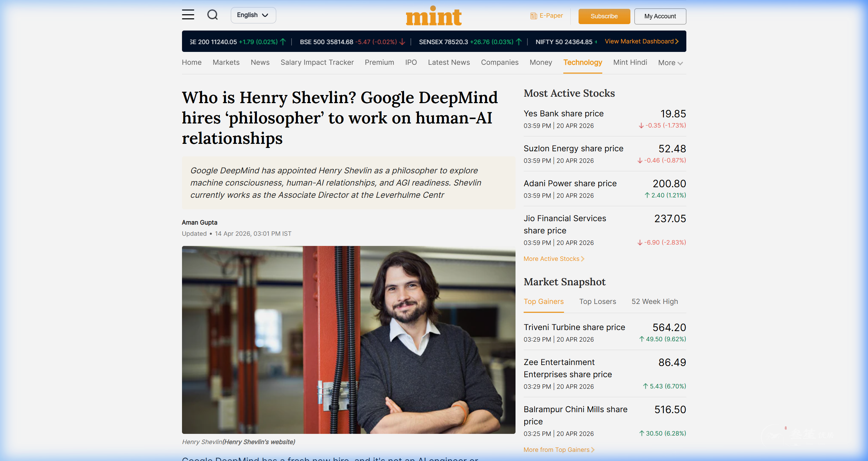Click the Subscribe button
The image size is (868, 461).
(x=604, y=16)
